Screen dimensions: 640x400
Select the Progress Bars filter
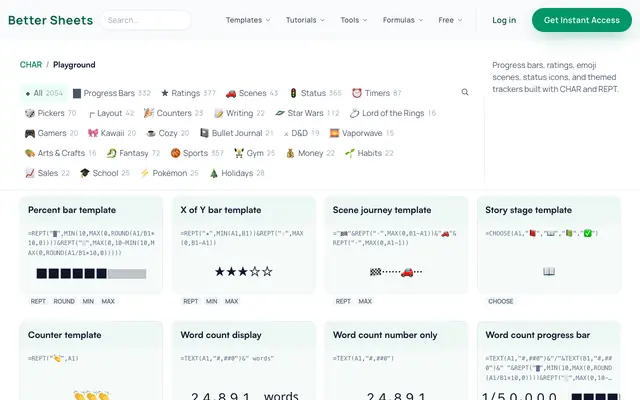(112, 93)
